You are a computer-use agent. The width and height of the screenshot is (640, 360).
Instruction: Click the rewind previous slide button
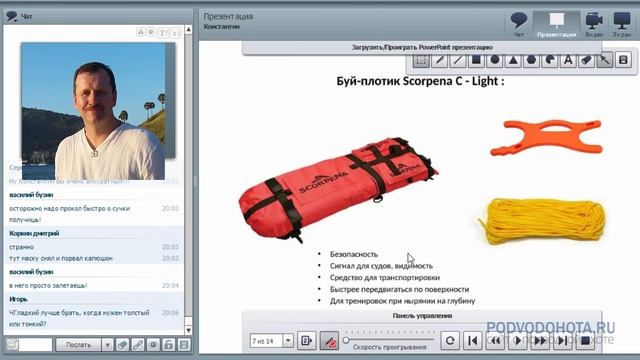tap(495, 340)
